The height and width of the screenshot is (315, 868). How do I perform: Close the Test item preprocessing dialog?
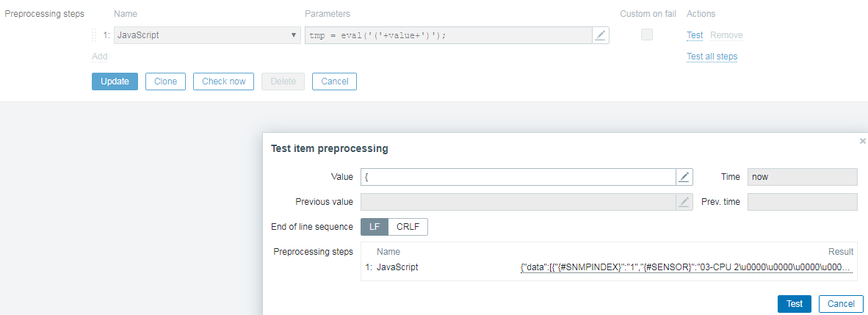(862, 140)
